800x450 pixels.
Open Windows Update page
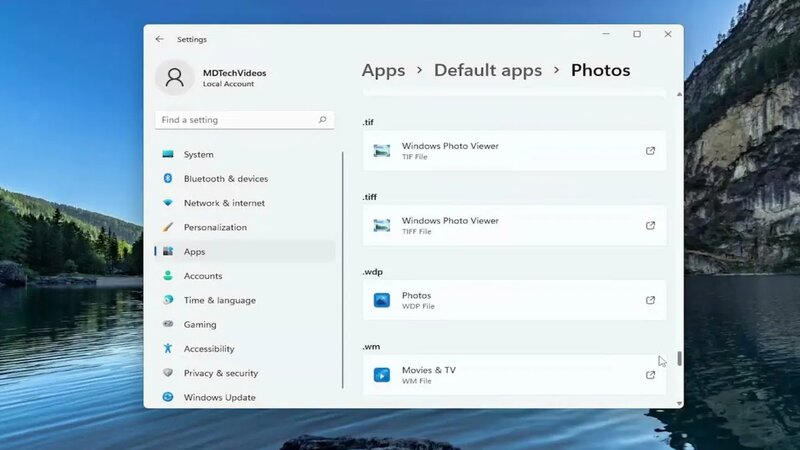(245, 397)
